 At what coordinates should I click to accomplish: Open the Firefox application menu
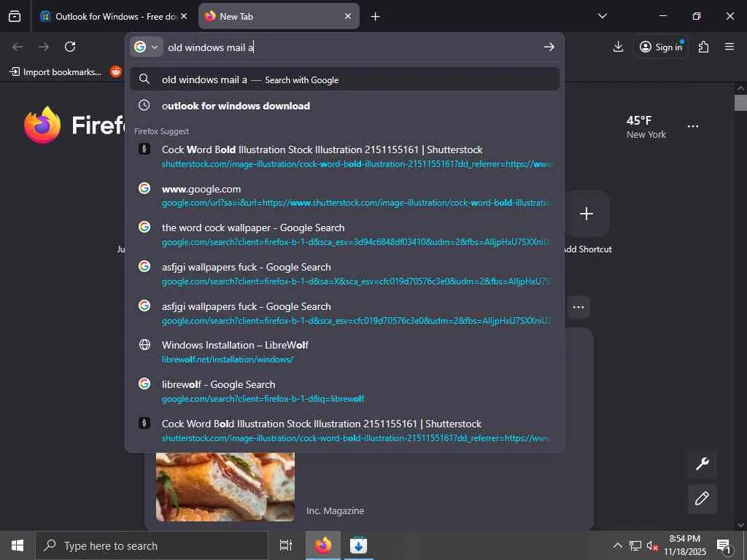[x=729, y=47]
